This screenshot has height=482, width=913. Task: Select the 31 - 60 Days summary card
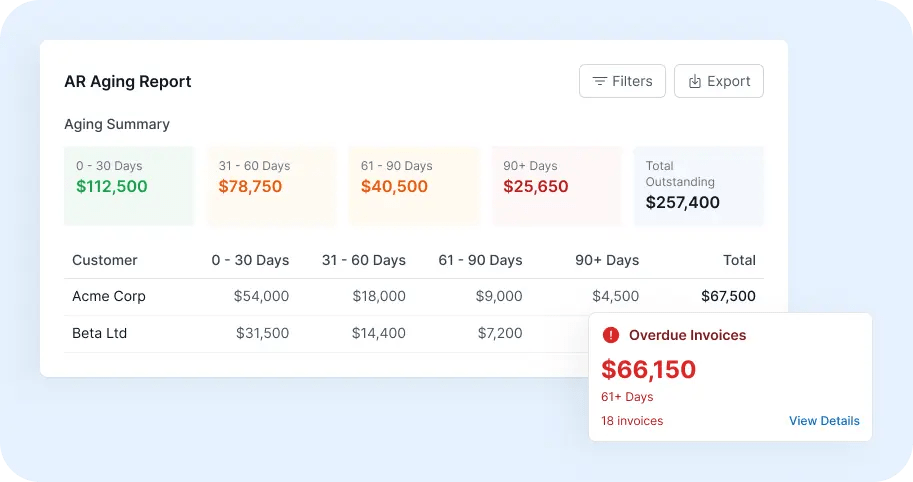[271, 186]
